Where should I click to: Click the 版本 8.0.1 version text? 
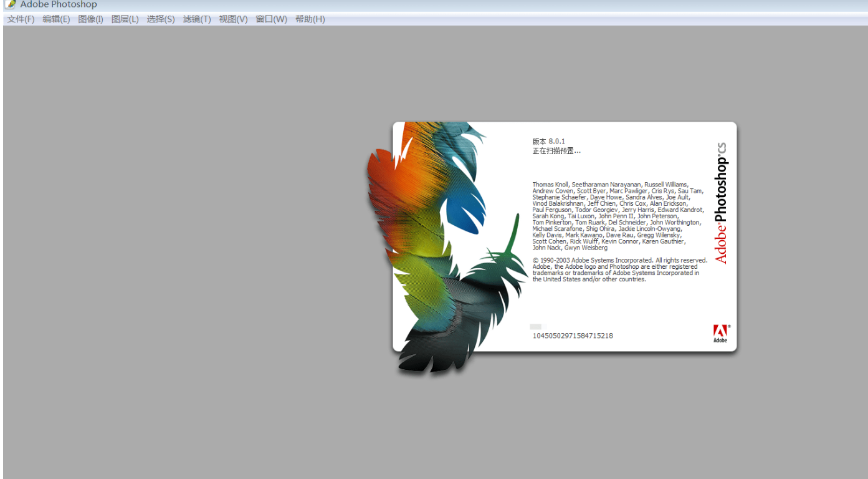pos(548,142)
